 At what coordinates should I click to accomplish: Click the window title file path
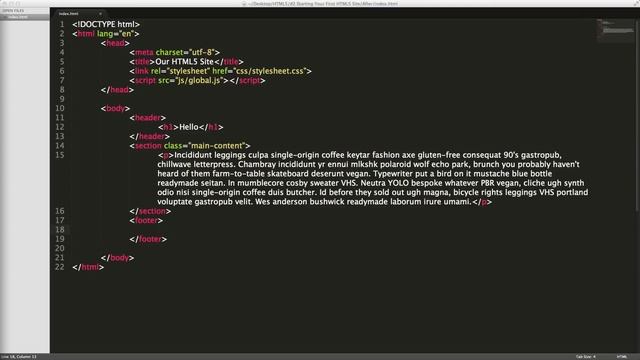pos(323,4)
